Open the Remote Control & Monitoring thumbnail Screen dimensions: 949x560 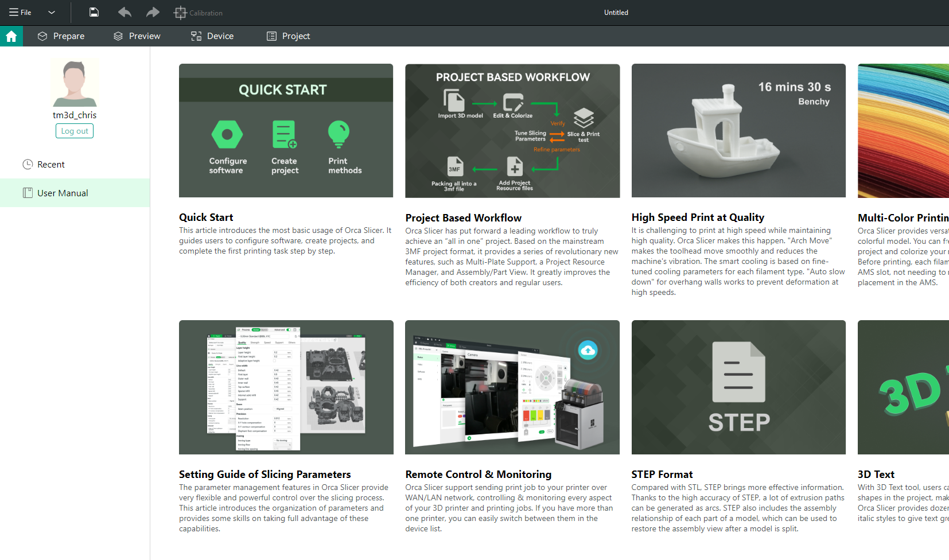pos(512,387)
